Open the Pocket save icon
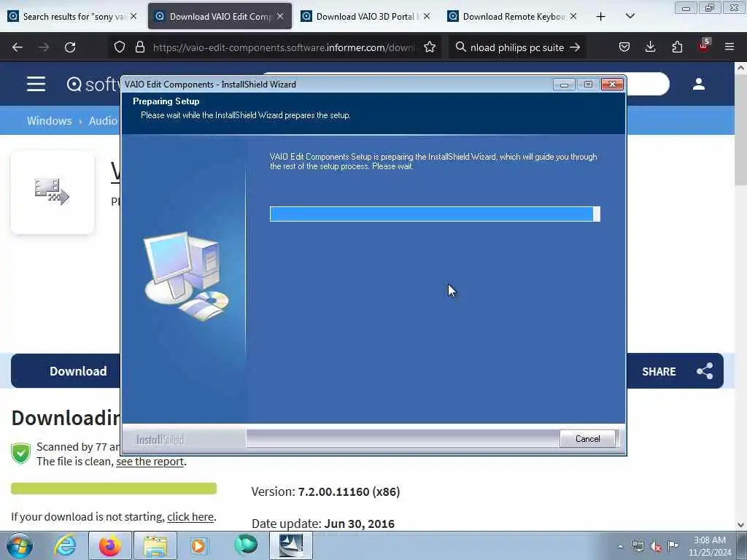Viewport: 747px width, 560px height. click(624, 47)
